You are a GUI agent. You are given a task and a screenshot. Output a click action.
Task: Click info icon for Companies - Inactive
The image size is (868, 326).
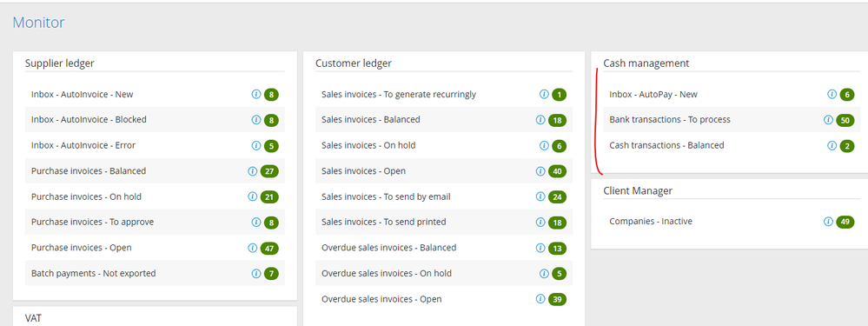[x=828, y=222]
